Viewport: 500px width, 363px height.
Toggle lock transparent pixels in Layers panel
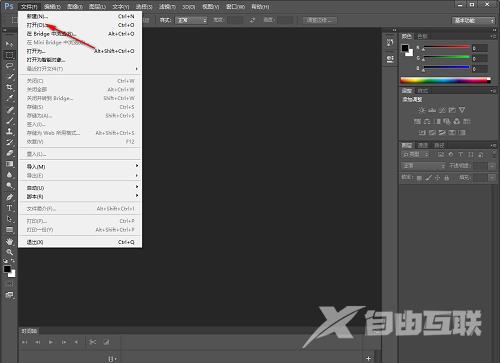419,178
